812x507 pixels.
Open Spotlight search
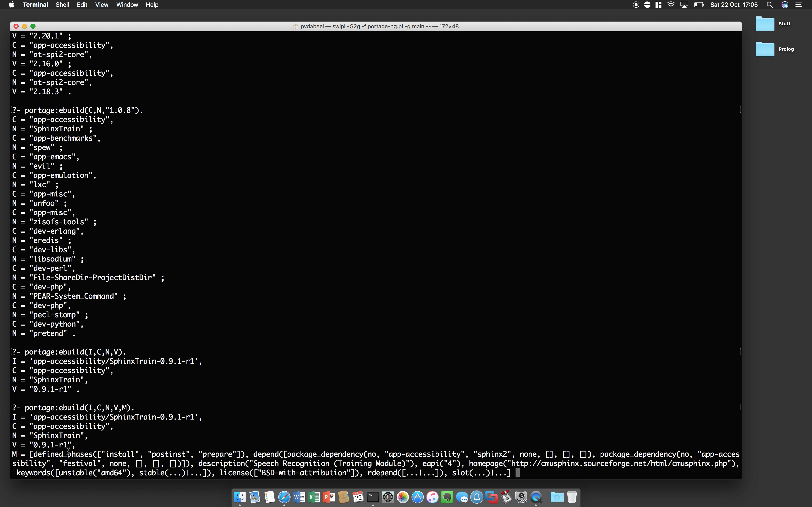(x=770, y=5)
